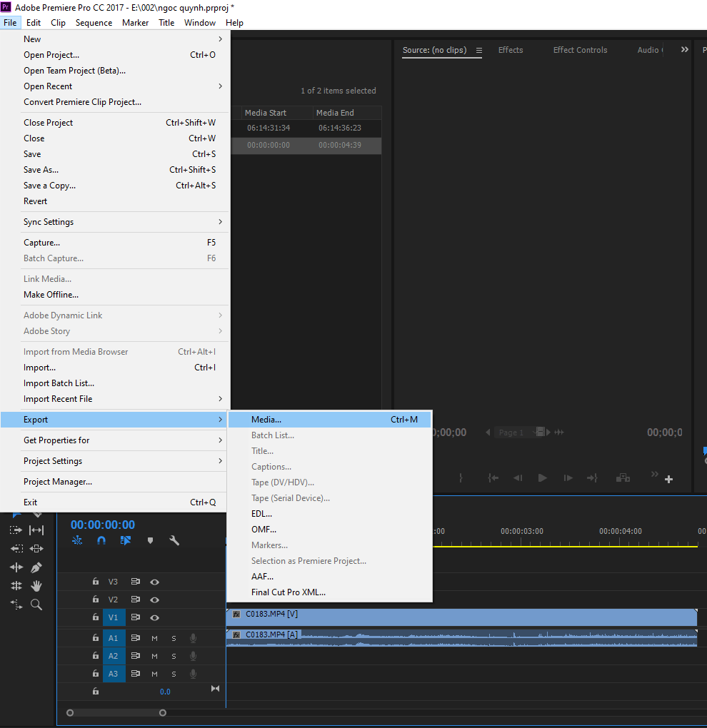Step forward one frame in Source monitor

568,477
